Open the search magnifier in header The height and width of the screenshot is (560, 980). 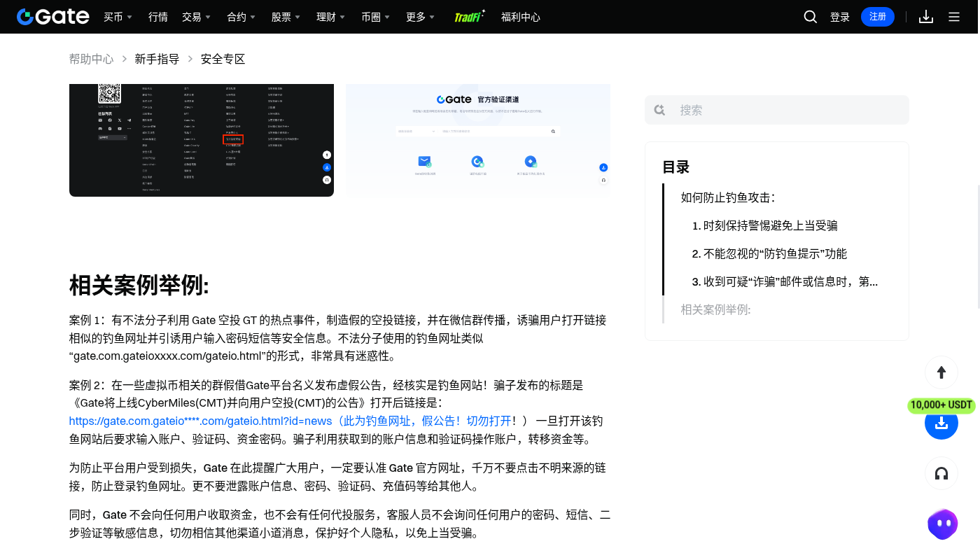(811, 17)
